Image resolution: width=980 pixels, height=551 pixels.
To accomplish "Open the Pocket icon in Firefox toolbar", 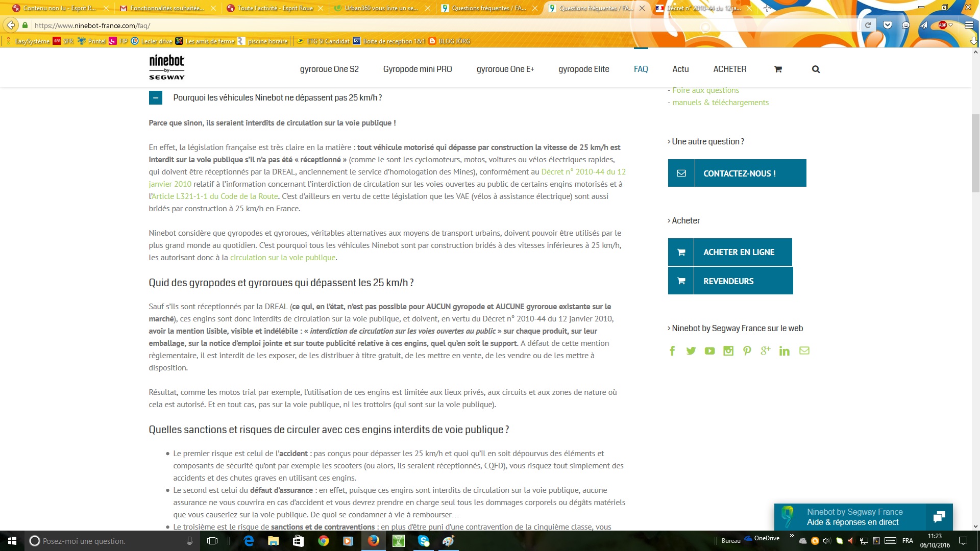I will pyautogui.click(x=888, y=25).
